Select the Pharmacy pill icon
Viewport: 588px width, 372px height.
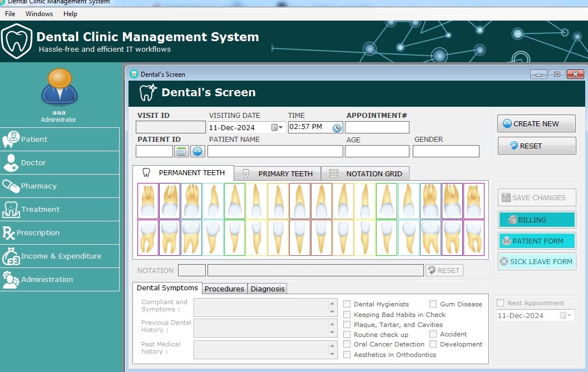tap(11, 186)
